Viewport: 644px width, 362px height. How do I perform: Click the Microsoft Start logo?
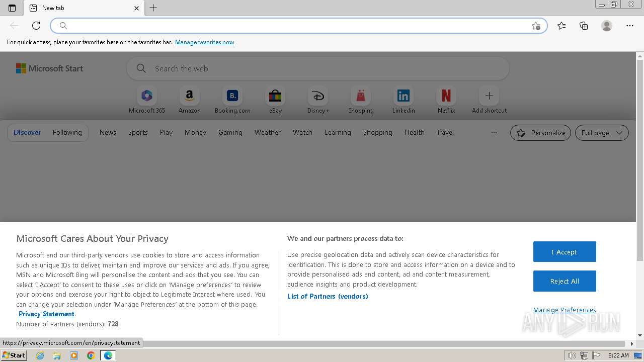pyautogui.click(x=49, y=68)
